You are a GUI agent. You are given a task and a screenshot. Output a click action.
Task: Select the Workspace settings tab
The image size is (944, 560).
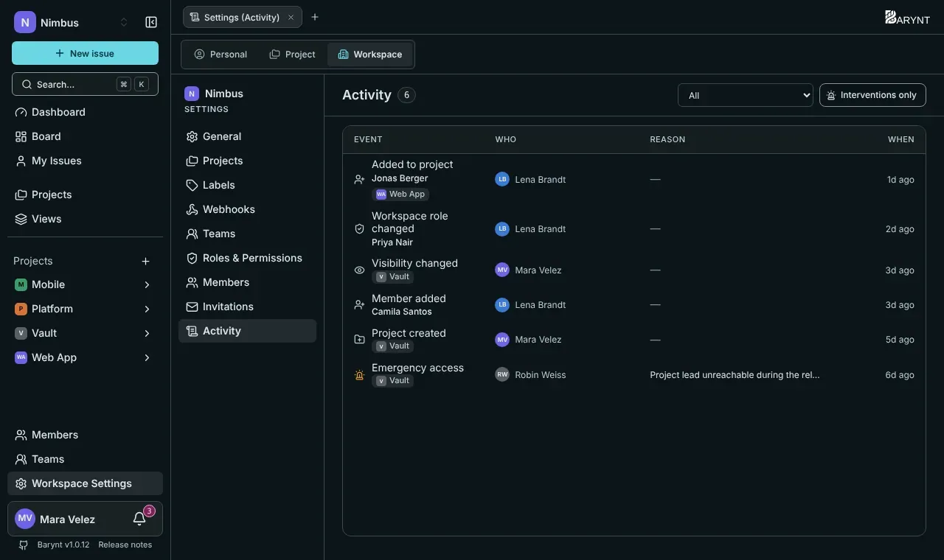(369, 55)
